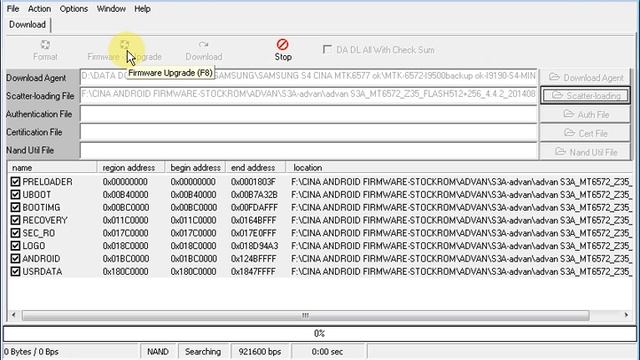Click the Download Agent path field
This screenshot has width=640, height=360.
pos(309,76)
